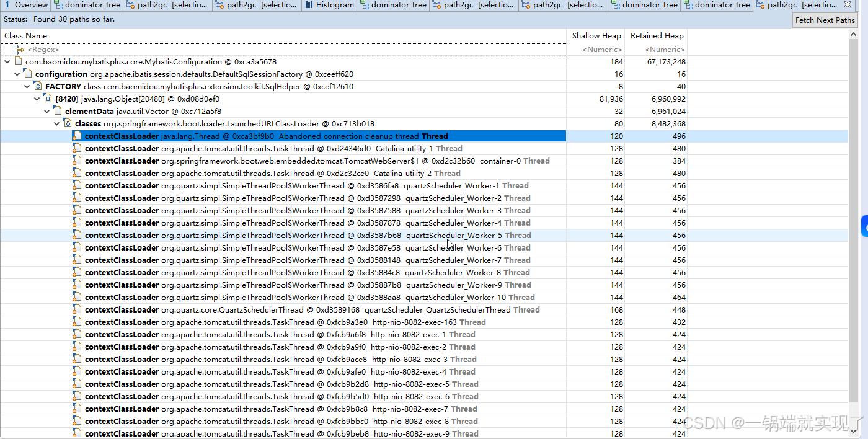Collapse the MybatisConfiguration root node

pos(6,61)
